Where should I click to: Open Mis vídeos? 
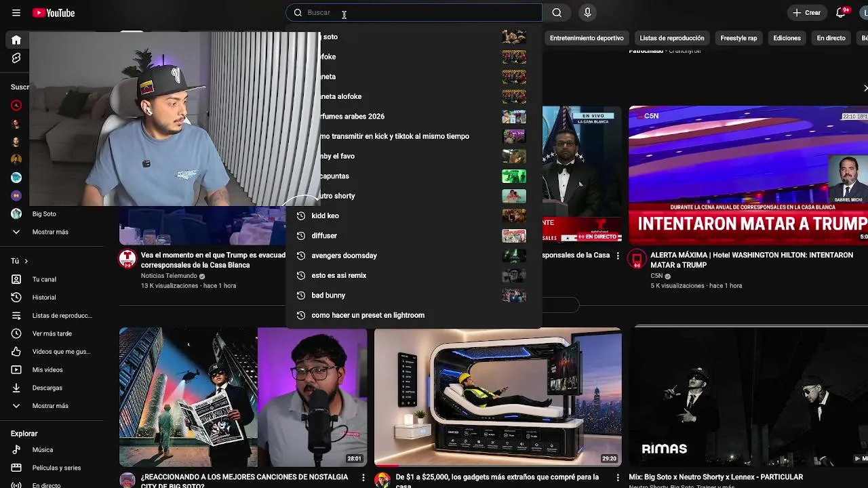tap(47, 369)
